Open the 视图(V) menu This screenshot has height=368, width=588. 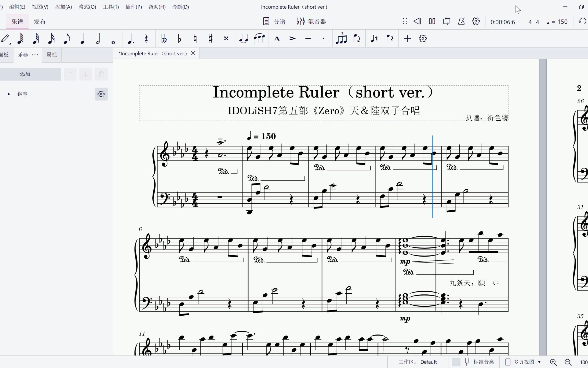click(40, 7)
